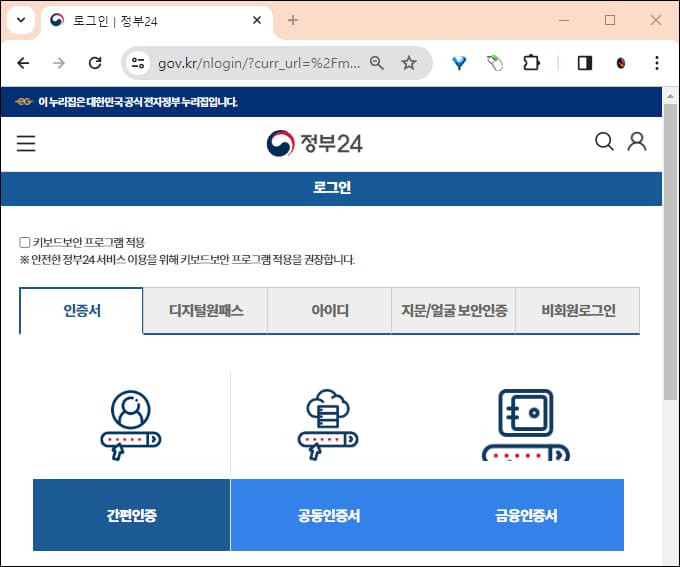Minimize the browser window
The height and width of the screenshot is (567, 680).
click(564, 20)
